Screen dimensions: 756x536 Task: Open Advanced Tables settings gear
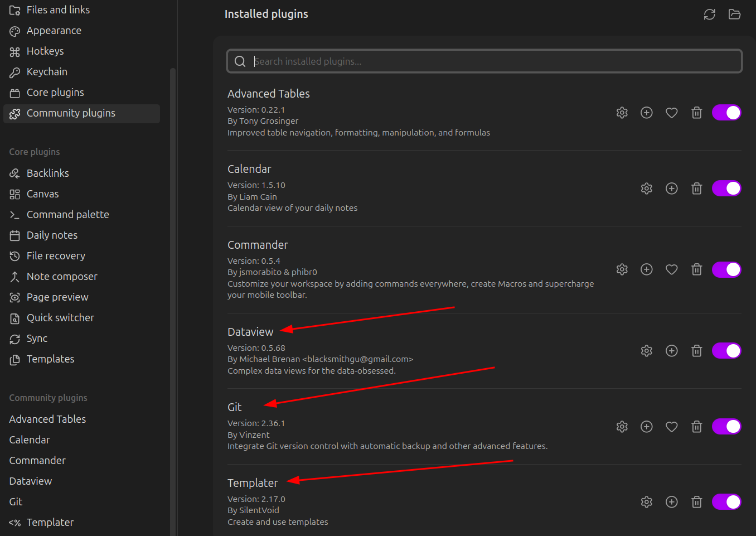pos(622,113)
